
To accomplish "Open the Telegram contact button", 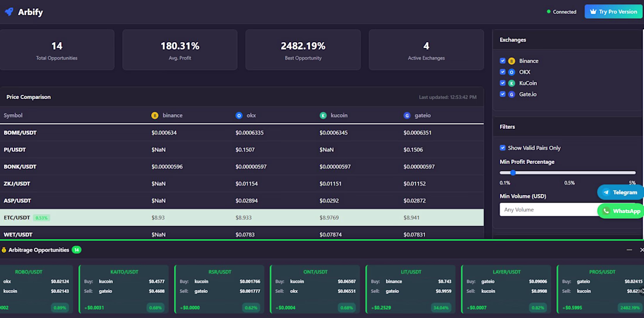I will click(620, 192).
